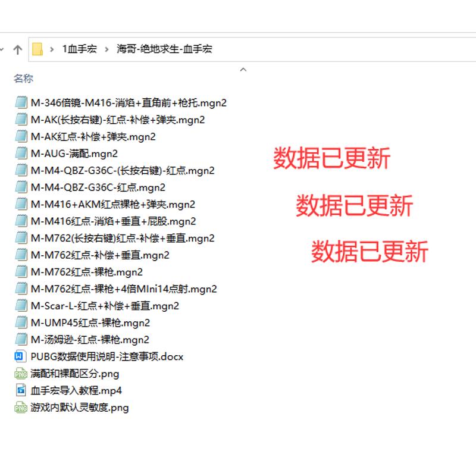Select file name M-AUG-满配.mgn2
476x476 pixels.
74,154
